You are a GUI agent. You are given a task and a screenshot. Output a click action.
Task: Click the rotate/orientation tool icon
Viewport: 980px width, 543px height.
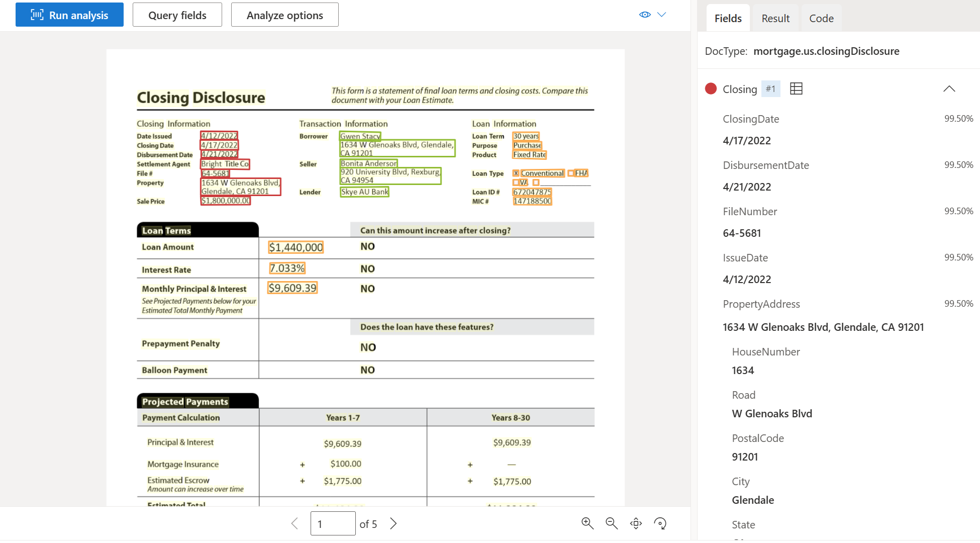point(661,523)
